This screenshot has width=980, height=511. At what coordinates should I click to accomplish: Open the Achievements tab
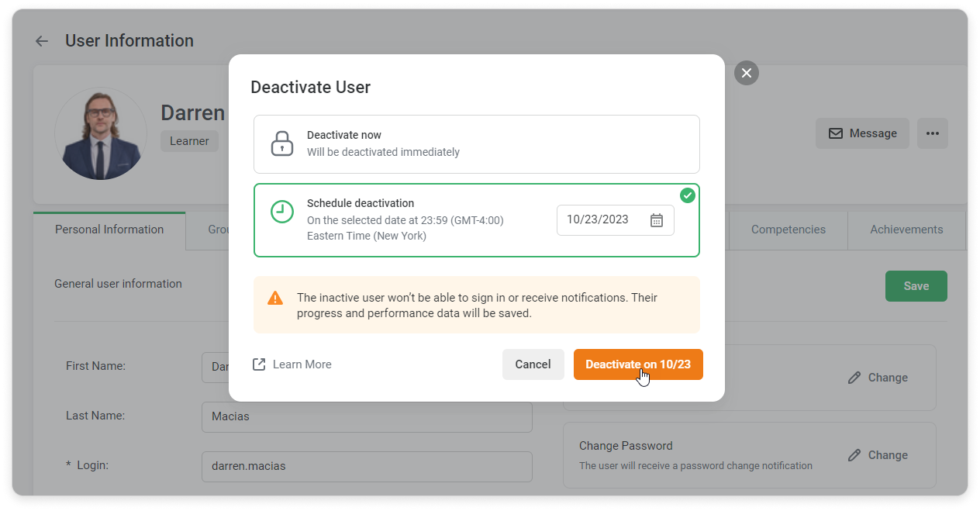pos(906,230)
